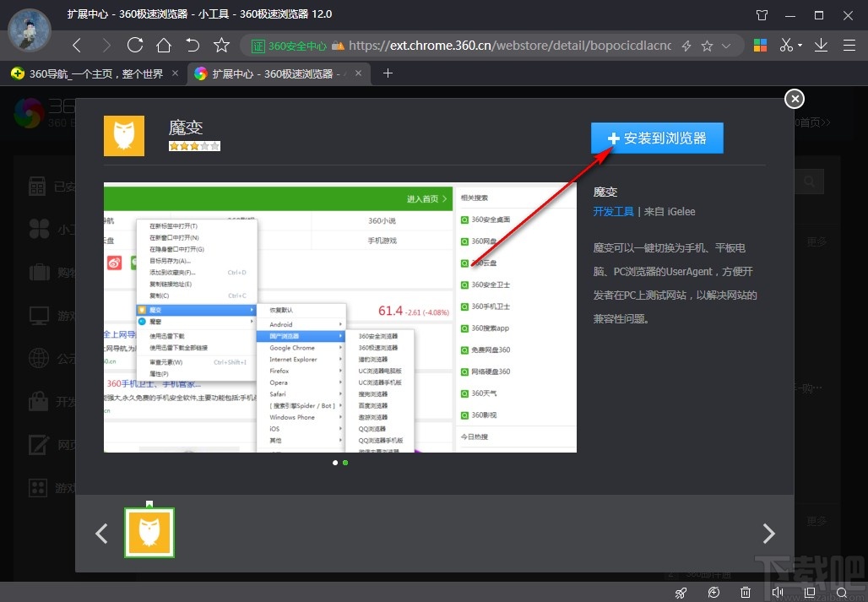Close the extension detail popup
Screen dimensions: 868x602
[x=795, y=99]
